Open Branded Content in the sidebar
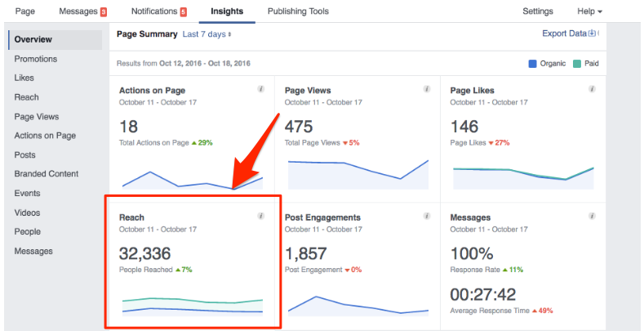The height and width of the screenshot is (331, 644). tap(47, 174)
